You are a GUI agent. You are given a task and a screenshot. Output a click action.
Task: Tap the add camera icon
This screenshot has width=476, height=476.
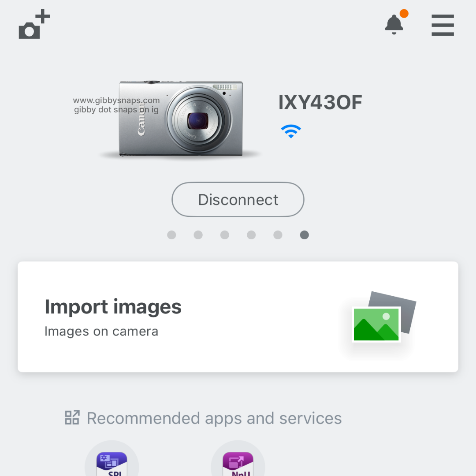34,24
